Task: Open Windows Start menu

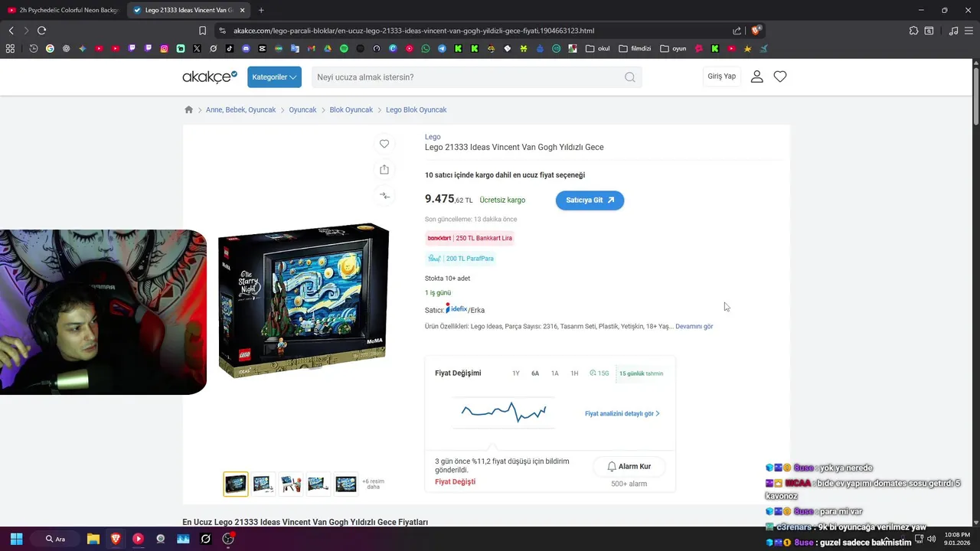Action: pos(16,539)
